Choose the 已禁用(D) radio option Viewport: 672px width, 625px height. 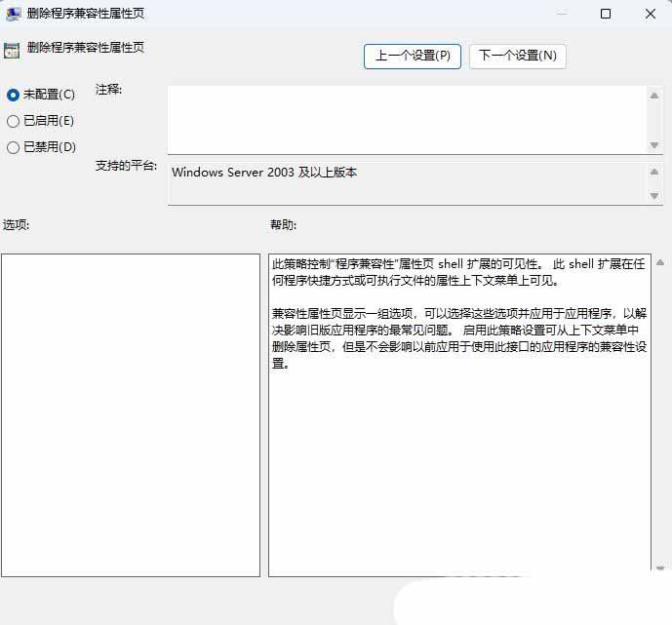tap(13, 147)
